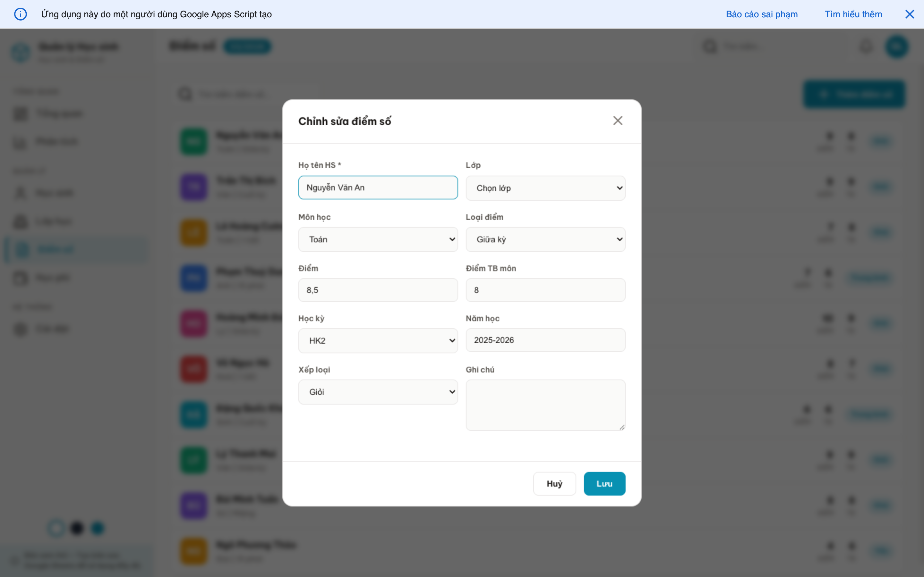Screen dimensions: 924x577
Task: Click the Lưu button to save changes
Action: click(604, 483)
